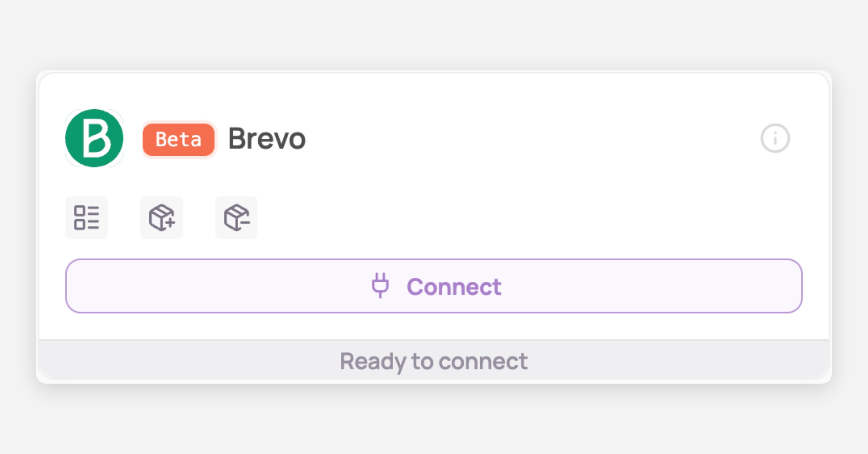868x454 pixels.
Task: Click the orange Beta badge
Action: click(x=179, y=139)
